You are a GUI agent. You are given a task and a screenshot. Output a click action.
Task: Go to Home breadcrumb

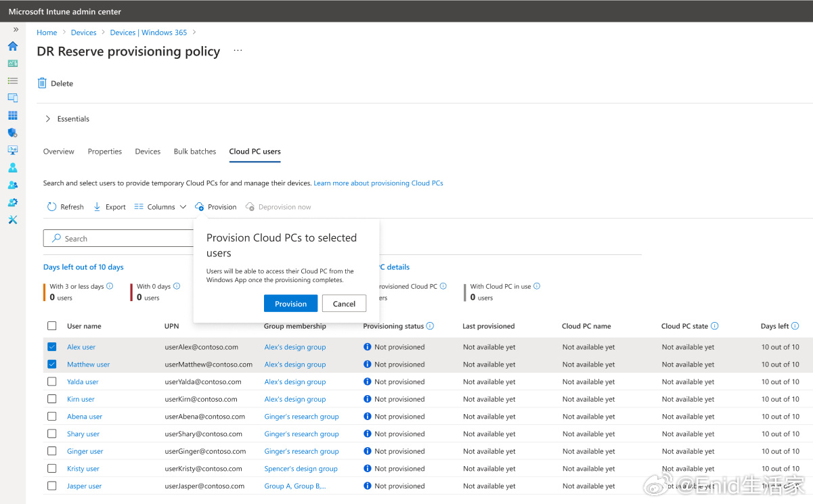pyautogui.click(x=47, y=32)
